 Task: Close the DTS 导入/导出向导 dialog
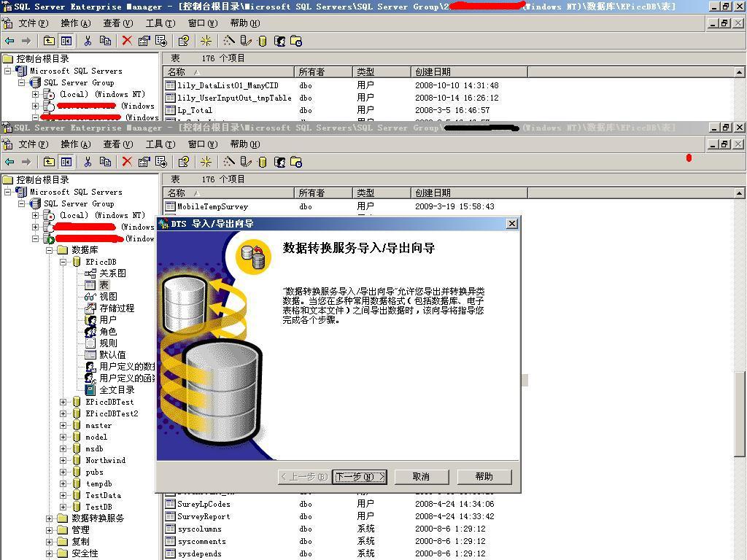511,223
